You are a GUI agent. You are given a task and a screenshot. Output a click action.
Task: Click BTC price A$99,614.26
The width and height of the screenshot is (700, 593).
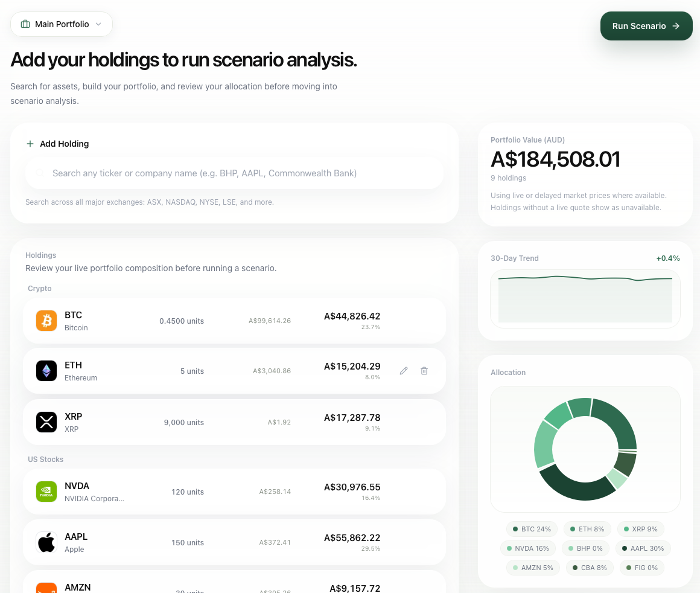tap(270, 321)
